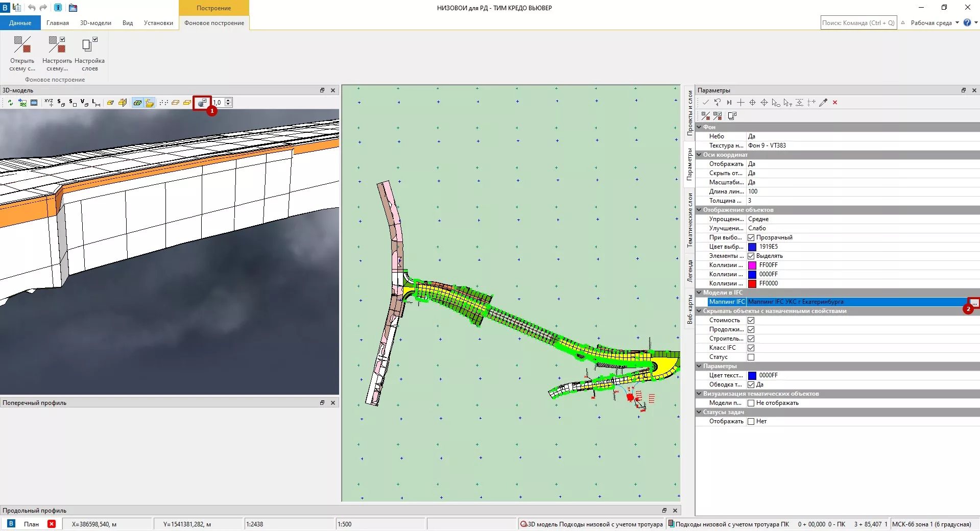Switch to the Главная ribbon tab

click(x=57, y=23)
